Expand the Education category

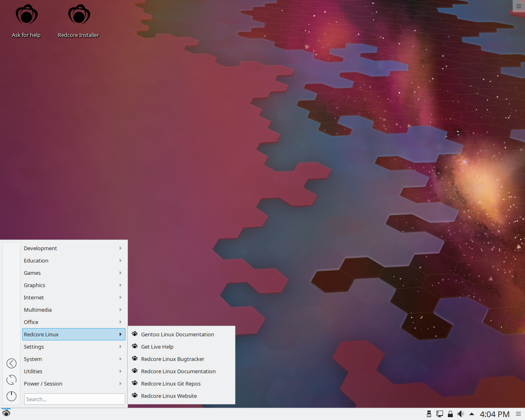coord(74,260)
